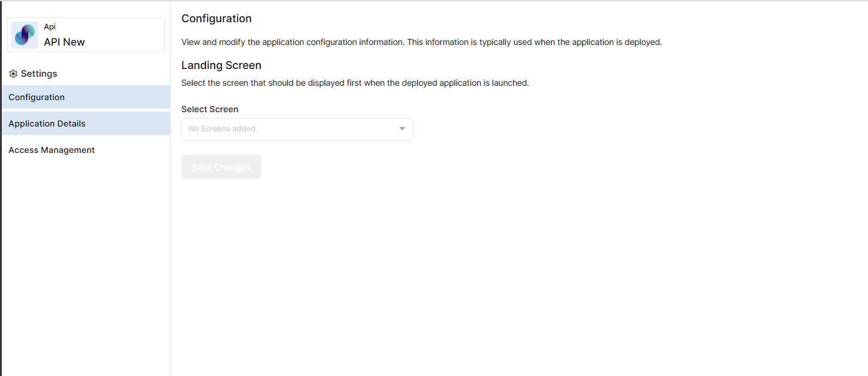Open the 'No Screens added.' combo box
868x376 pixels.
click(x=297, y=130)
